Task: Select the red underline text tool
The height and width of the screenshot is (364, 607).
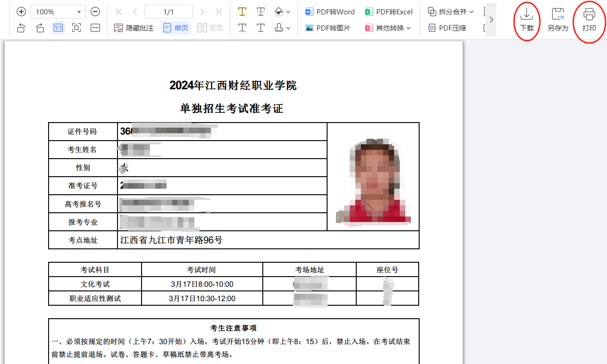Action: point(242,28)
